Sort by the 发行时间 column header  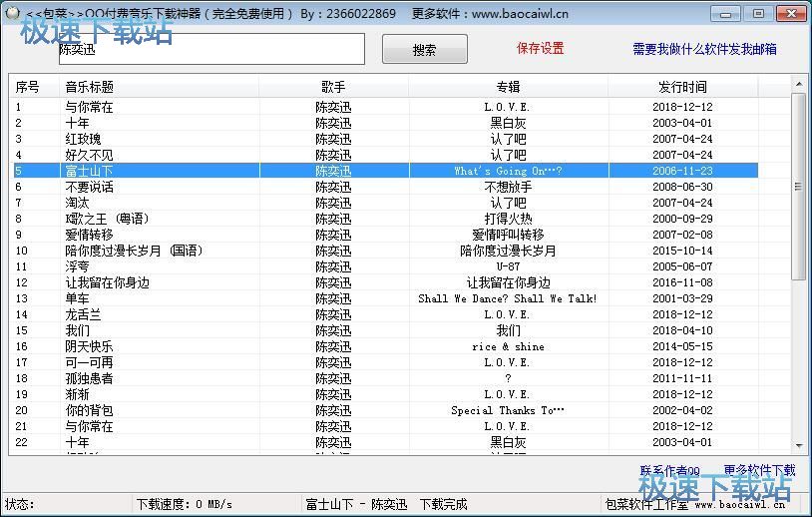[x=682, y=87]
